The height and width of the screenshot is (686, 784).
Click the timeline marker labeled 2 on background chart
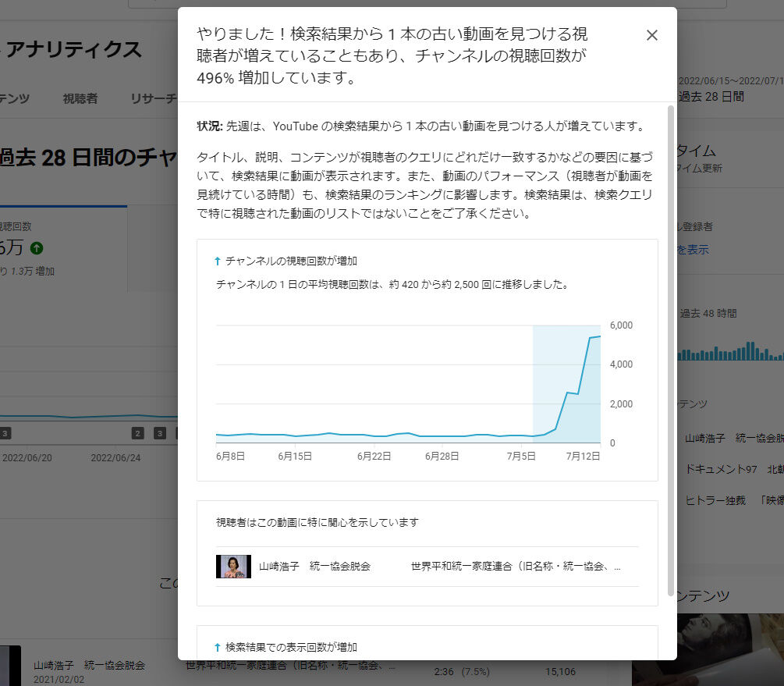point(137,433)
